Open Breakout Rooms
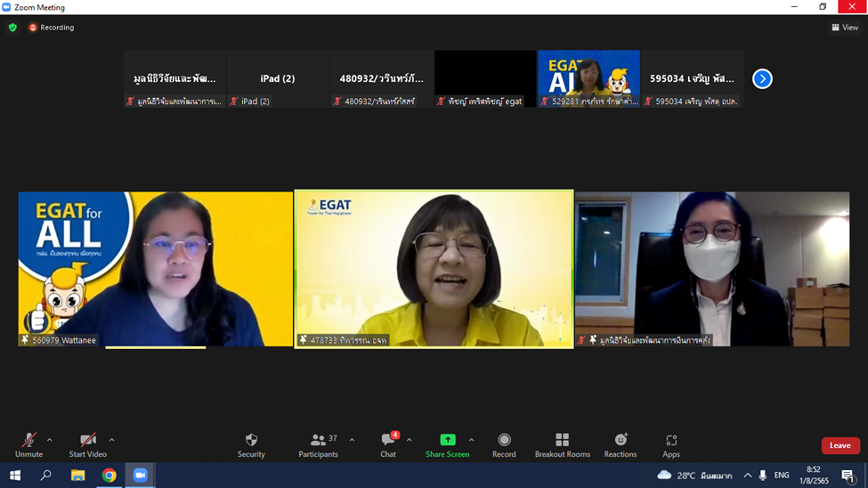Image resolution: width=868 pixels, height=488 pixels. pos(563,445)
